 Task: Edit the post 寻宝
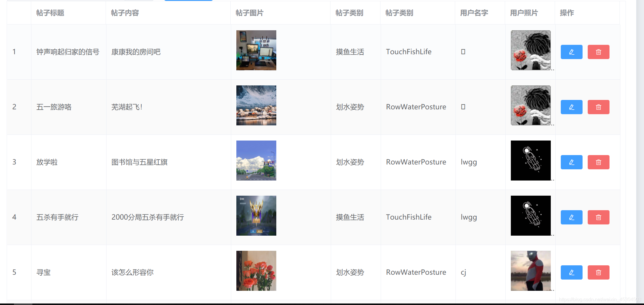click(x=571, y=273)
